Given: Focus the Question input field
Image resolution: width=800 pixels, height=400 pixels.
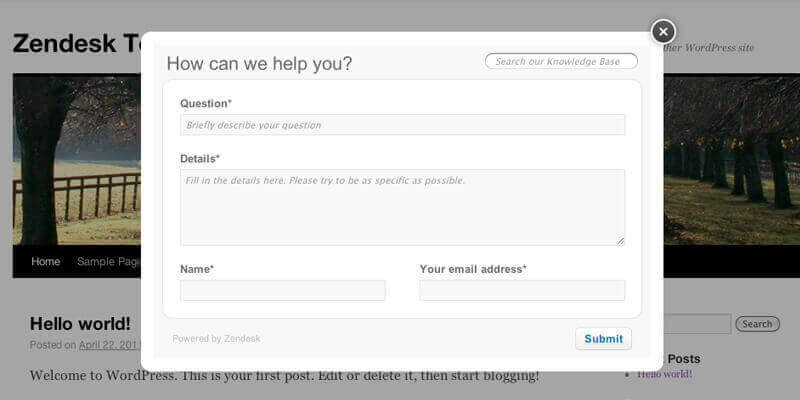Looking at the screenshot, I should (x=402, y=125).
